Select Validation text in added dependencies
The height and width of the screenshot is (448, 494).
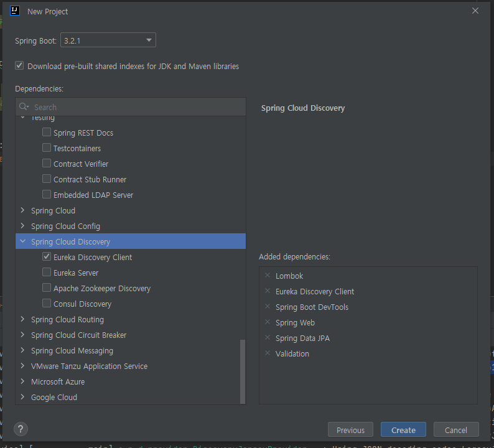(x=292, y=354)
